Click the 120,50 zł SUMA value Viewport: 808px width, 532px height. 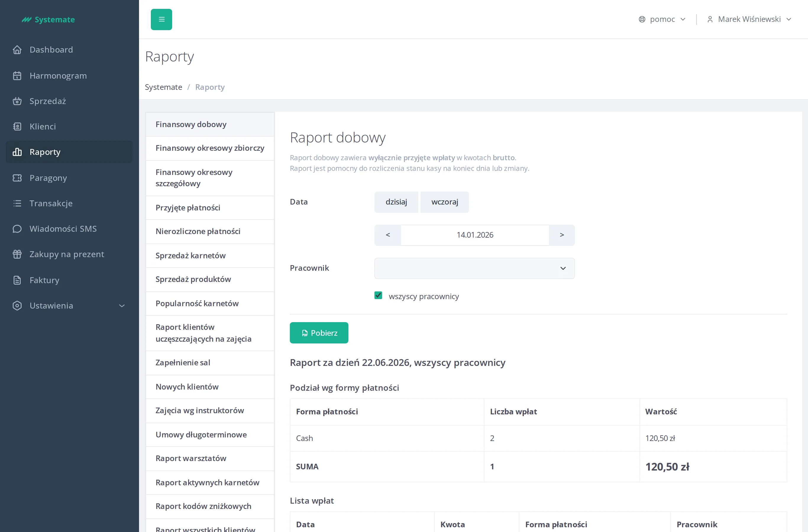tap(667, 467)
